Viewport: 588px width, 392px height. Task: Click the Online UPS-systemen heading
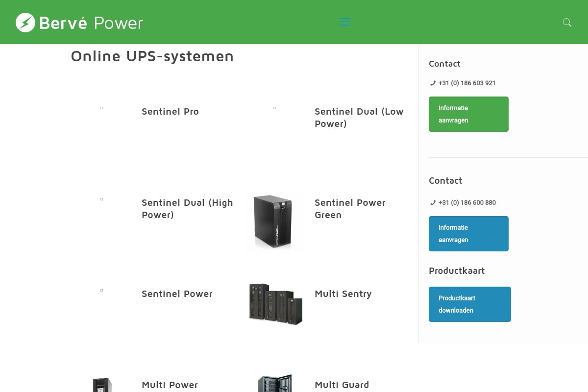pyautogui.click(x=152, y=56)
